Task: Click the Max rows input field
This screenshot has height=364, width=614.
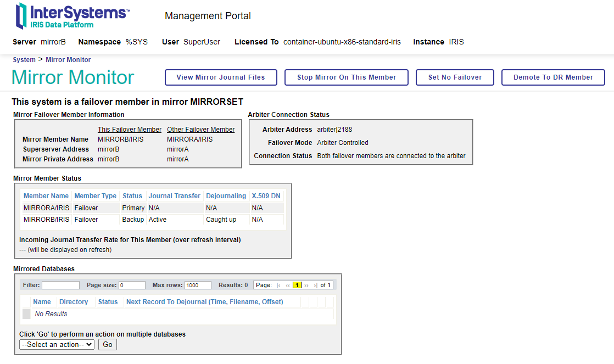Action: click(x=198, y=285)
